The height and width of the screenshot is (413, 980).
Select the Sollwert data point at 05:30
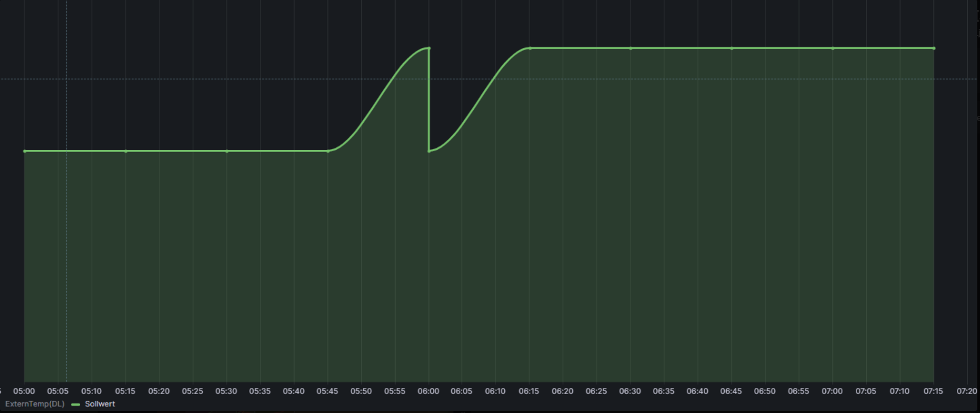click(227, 151)
